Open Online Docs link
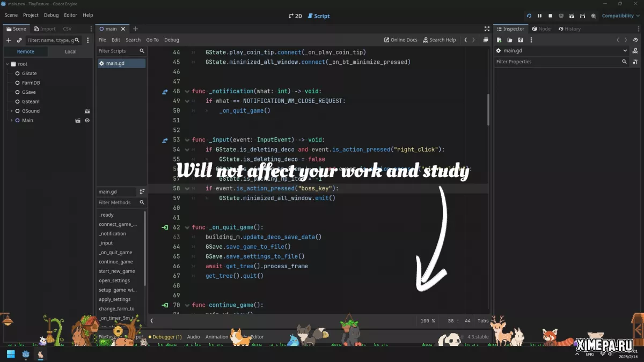 pyautogui.click(x=400, y=40)
